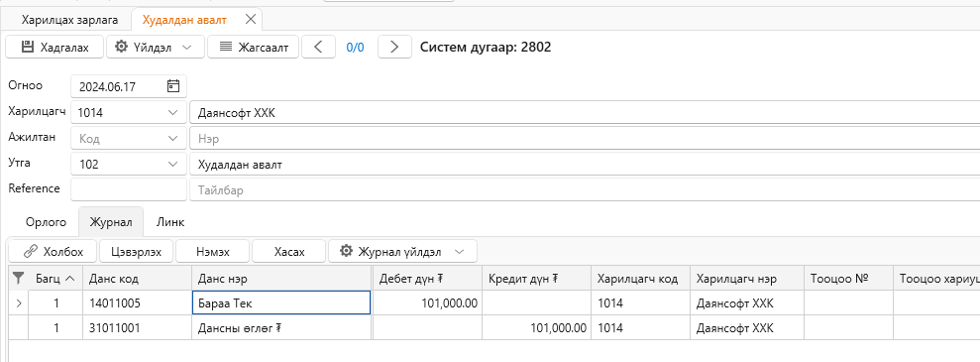The width and height of the screenshot is (980, 362).
Task: Click the Reference input box
Action: (129, 189)
